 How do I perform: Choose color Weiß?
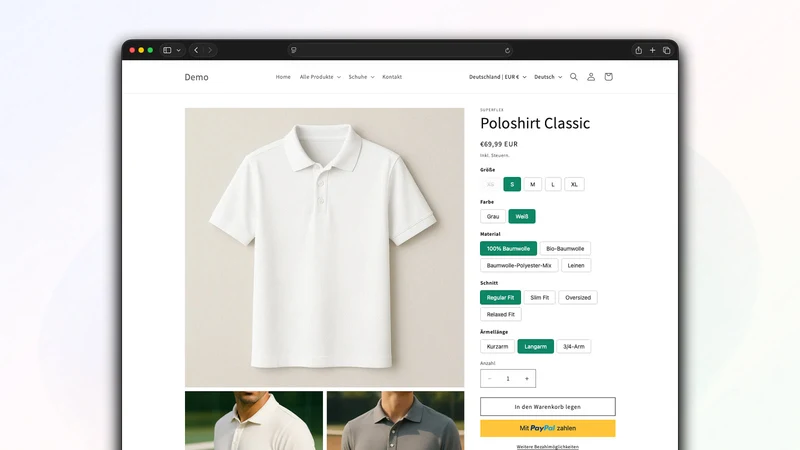coord(522,216)
